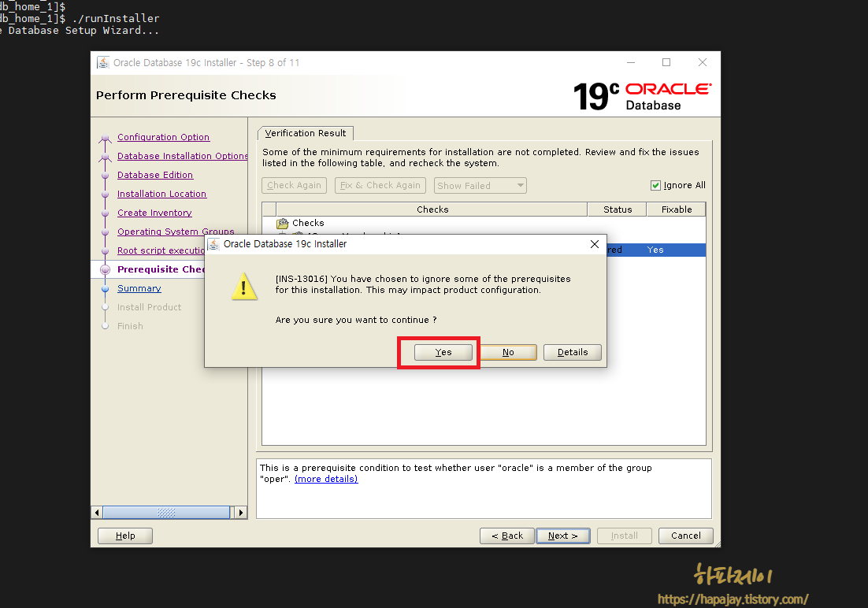The image size is (868, 608).
Task: Click the Configuration Option step marker
Action: click(106, 138)
